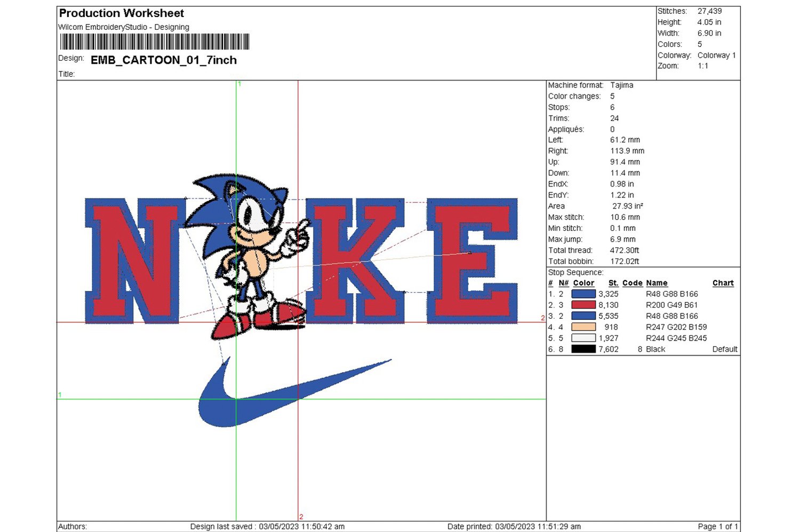Select the "Authors:" label in the footer
Image resolution: width=800 pixels, height=532 pixels.
click(73, 527)
